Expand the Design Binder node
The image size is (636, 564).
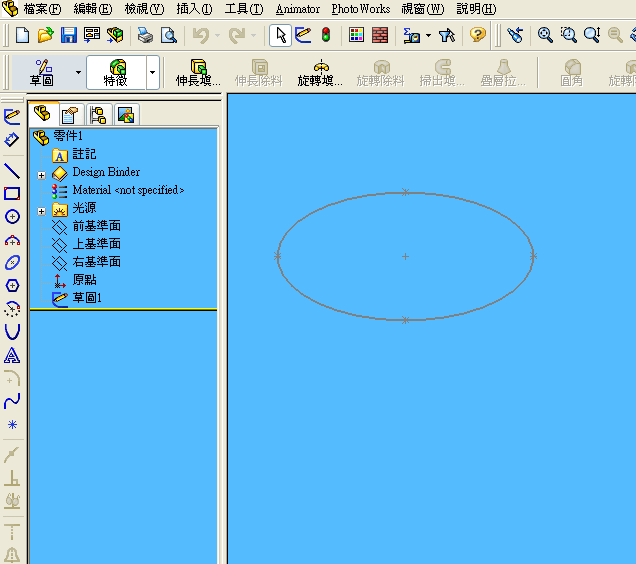pyautogui.click(x=41, y=175)
